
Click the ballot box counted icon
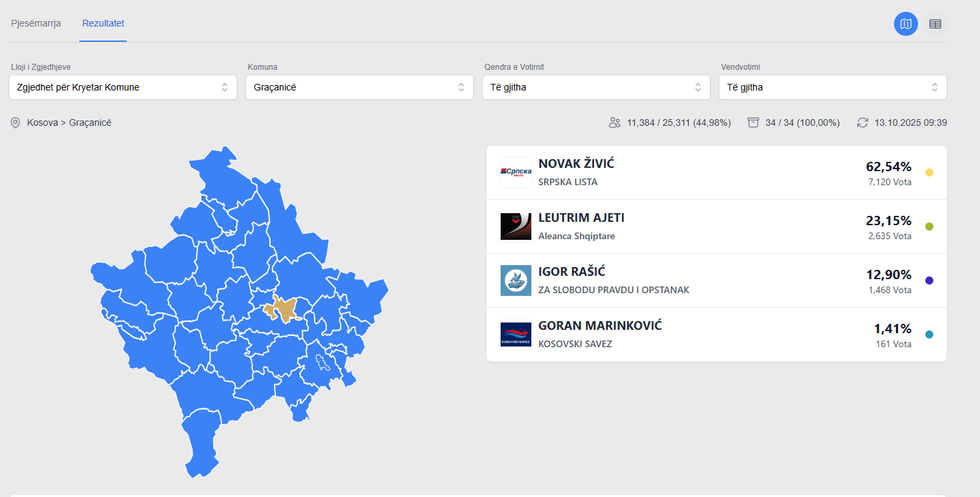pos(753,122)
